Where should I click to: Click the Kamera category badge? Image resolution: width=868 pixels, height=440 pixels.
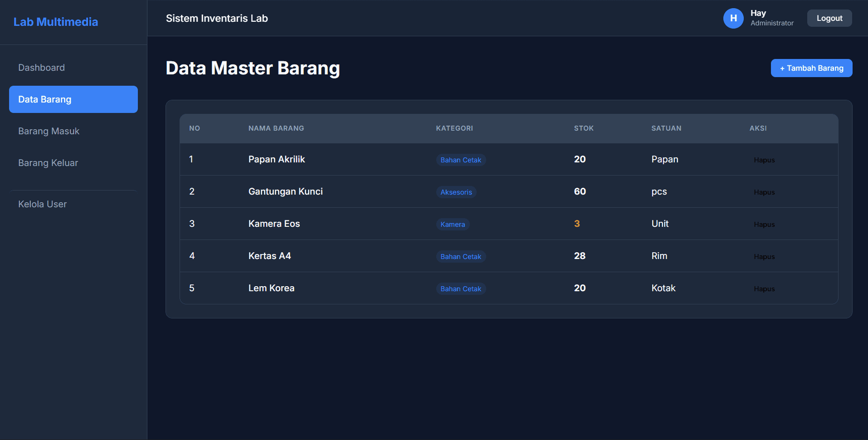(x=453, y=224)
